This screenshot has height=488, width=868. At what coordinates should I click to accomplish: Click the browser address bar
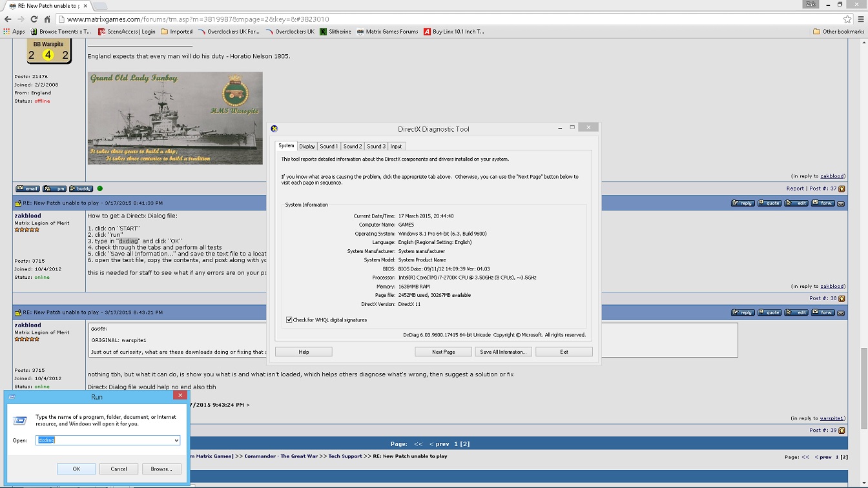[452, 19]
